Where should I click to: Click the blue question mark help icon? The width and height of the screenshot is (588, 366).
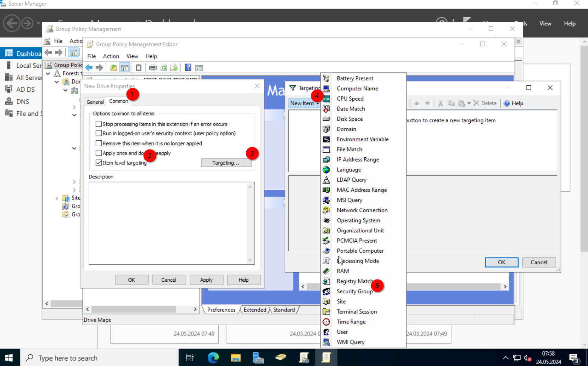pos(188,68)
